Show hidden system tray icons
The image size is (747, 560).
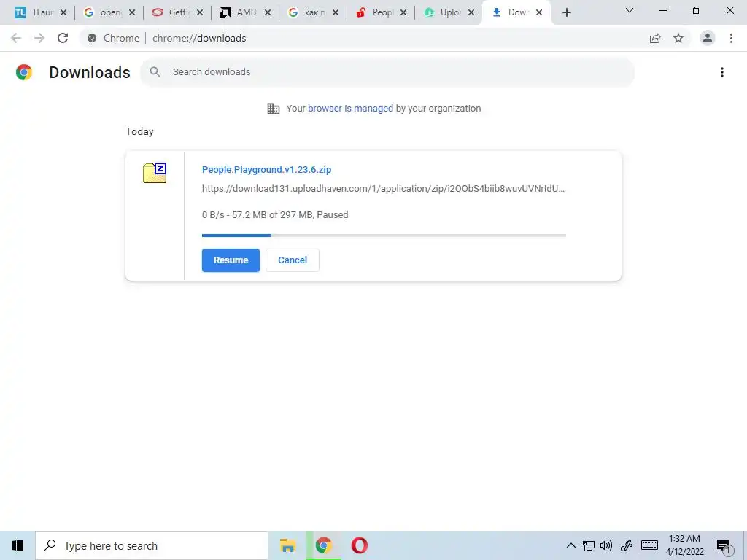pos(570,545)
